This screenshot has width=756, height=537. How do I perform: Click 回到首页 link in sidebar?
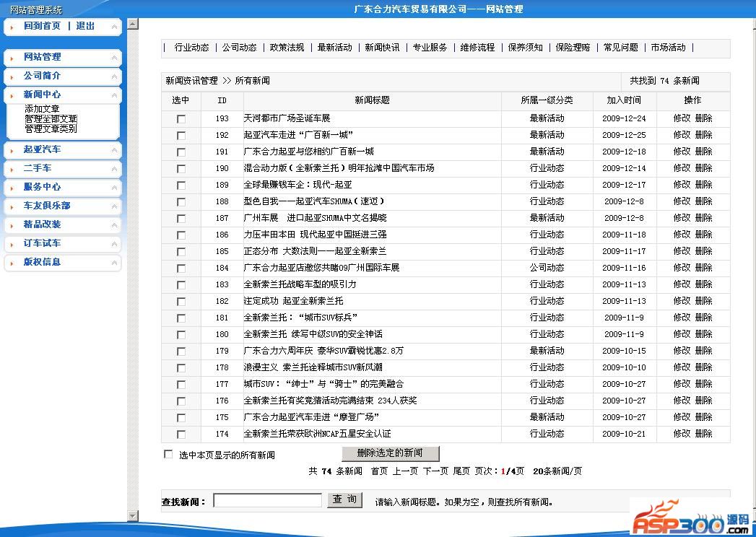43,26
